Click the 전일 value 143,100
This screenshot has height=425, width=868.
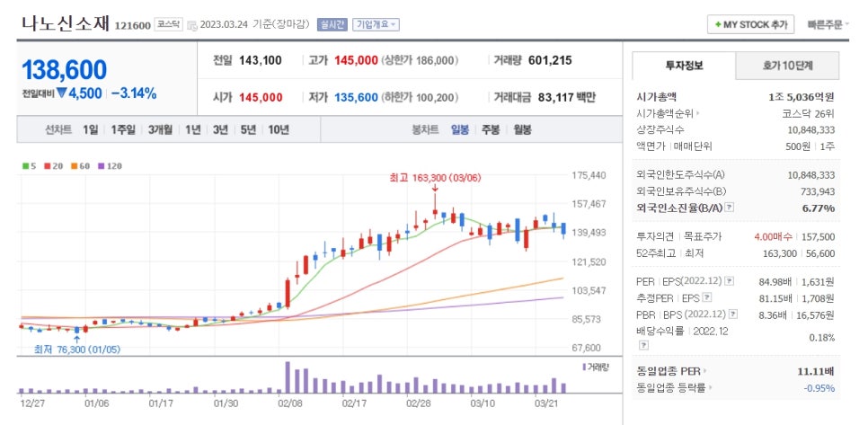tap(261, 60)
